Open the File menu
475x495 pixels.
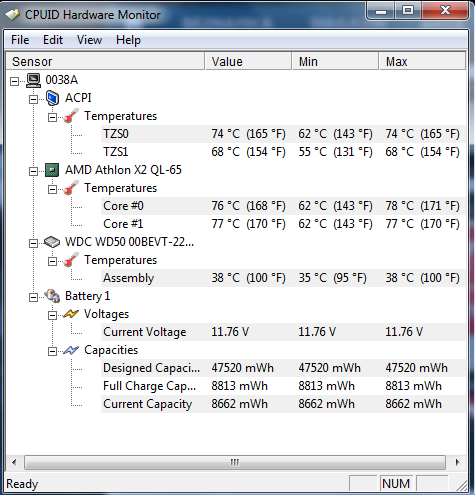click(x=20, y=40)
